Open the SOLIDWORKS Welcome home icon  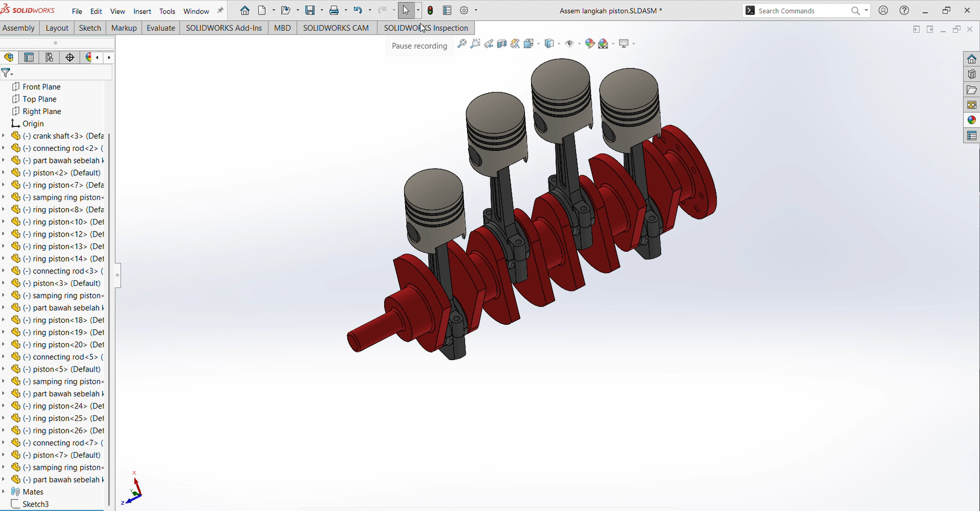point(245,11)
